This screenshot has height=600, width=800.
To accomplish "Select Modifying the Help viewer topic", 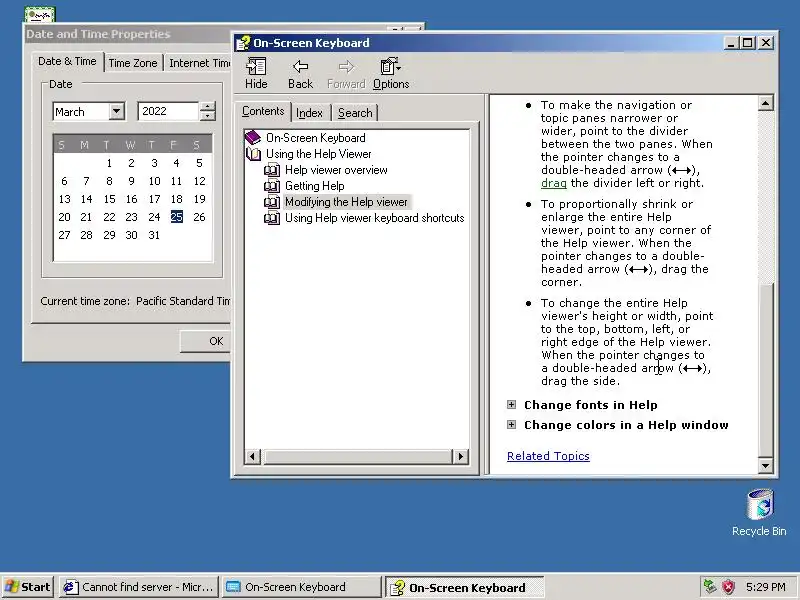I will coord(346,202).
